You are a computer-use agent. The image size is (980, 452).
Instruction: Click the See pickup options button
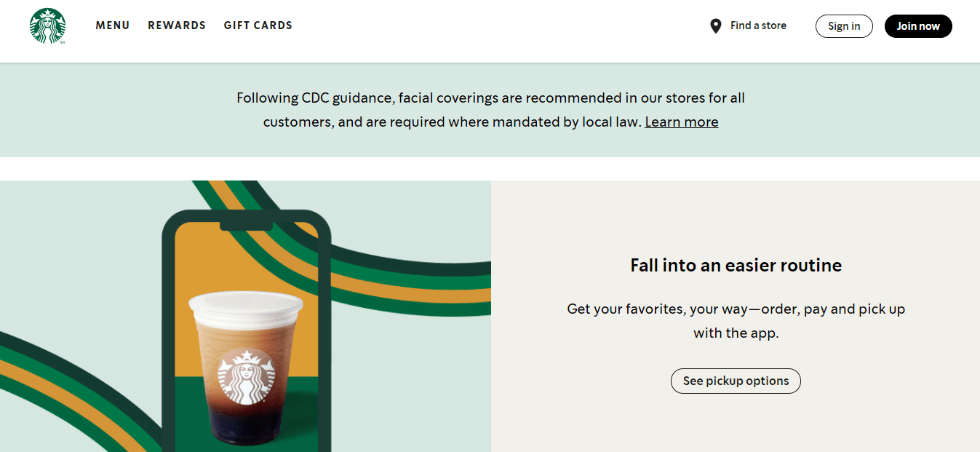coord(736,381)
